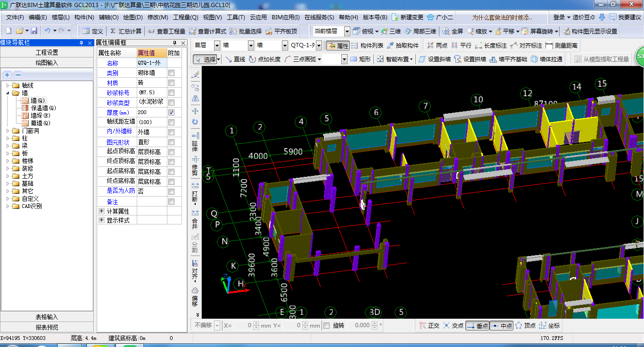Click 对齐标注 aligned dimension tool
Screen dimensions: 644x347
tap(526, 46)
